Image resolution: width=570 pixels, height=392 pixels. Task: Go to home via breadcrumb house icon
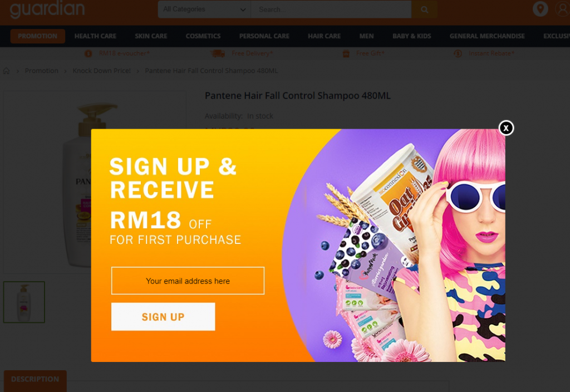coord(7,71)
